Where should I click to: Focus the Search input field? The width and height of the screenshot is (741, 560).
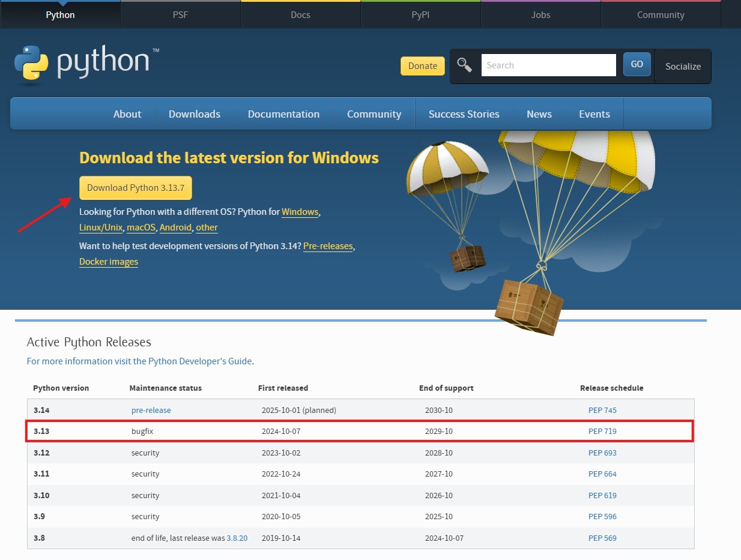(548, 65)
